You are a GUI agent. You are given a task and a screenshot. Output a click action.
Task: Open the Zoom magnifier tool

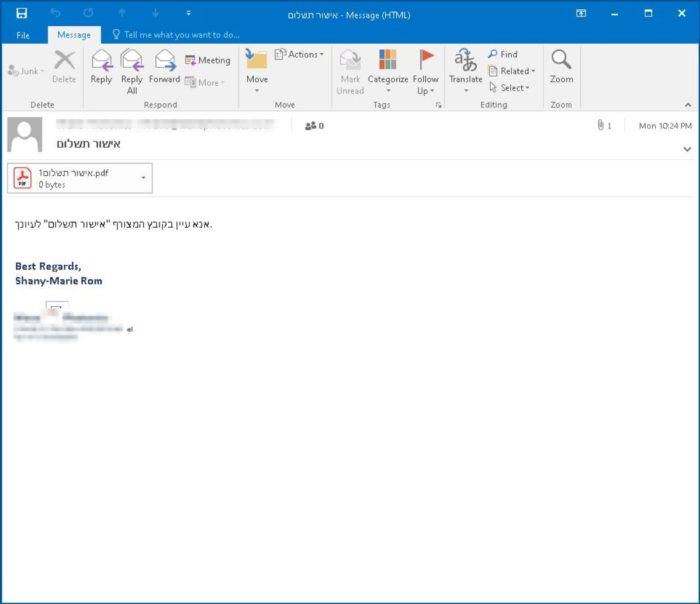[x=561, y=67]
